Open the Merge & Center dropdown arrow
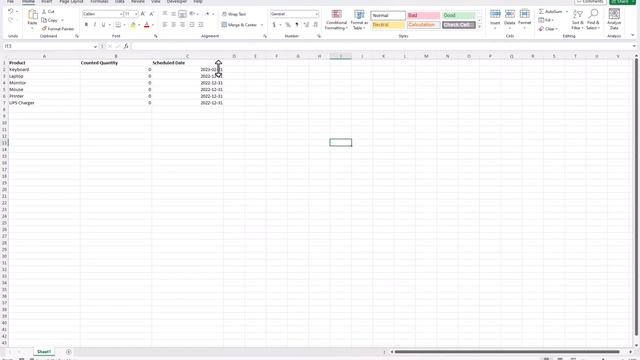Screen dimensions: 640x360 (x=262, y=25)
